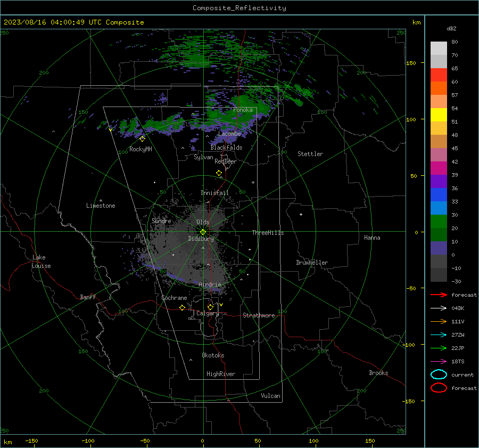
Task: Click the cyan 27ZW arrow icon
Action: [439, 335]
